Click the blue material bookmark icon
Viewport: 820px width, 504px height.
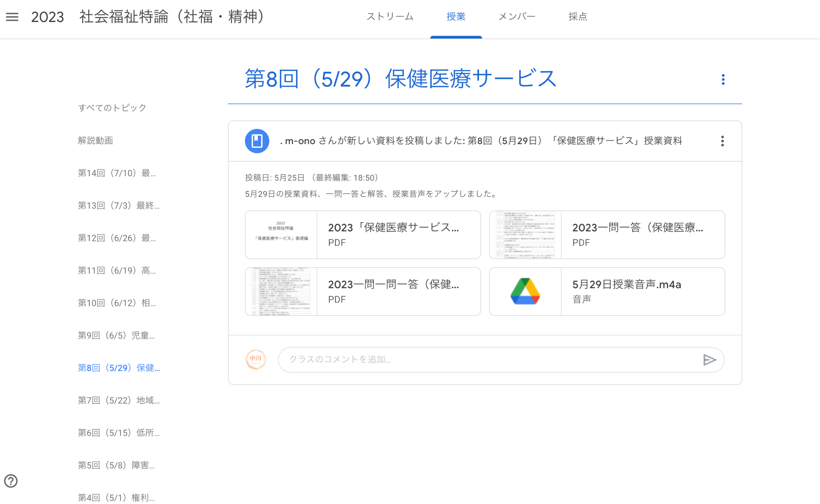click(257, 141)
